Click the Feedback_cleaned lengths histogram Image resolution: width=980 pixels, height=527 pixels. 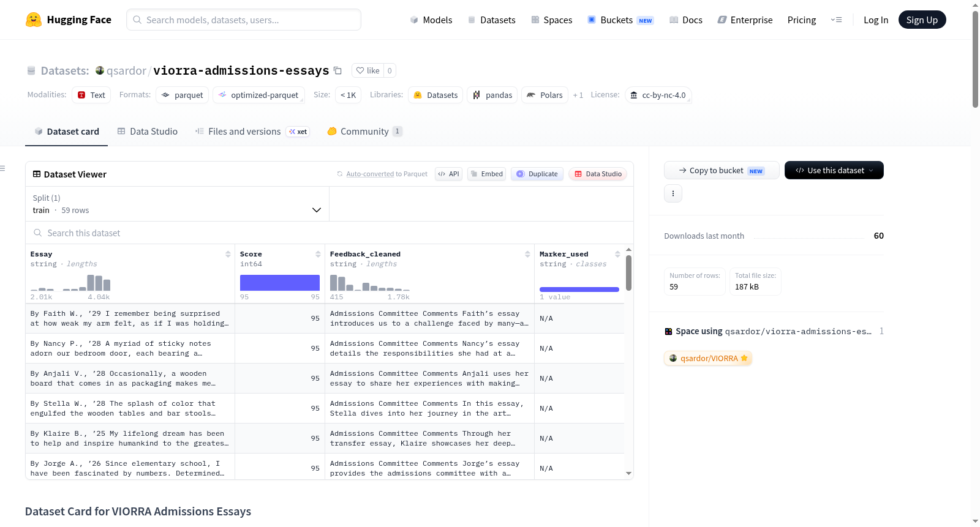[370, 283]
